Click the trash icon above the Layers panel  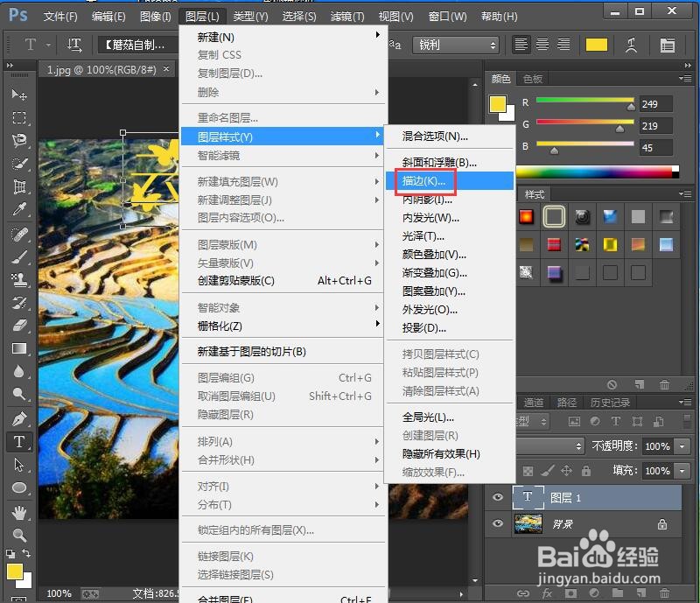tap(665, 384)
